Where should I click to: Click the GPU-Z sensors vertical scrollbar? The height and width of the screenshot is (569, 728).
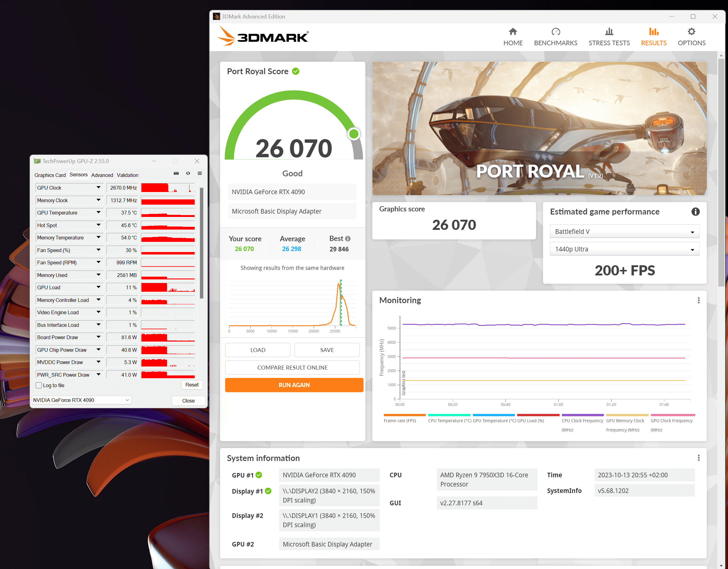(201, 243)
